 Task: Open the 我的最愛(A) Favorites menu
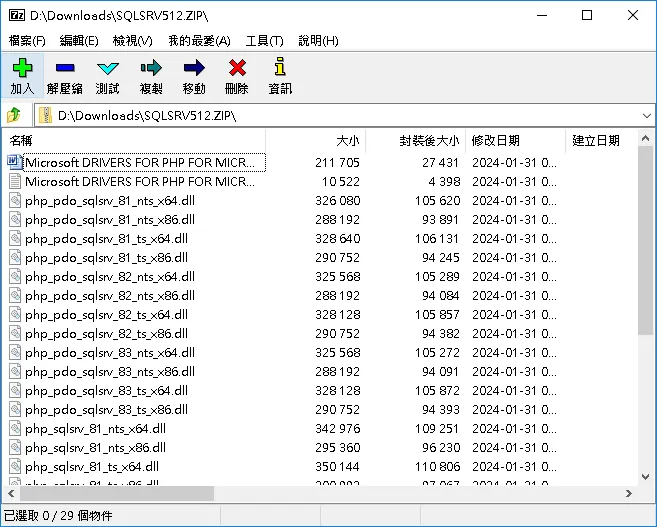click(x=199, y=41)
